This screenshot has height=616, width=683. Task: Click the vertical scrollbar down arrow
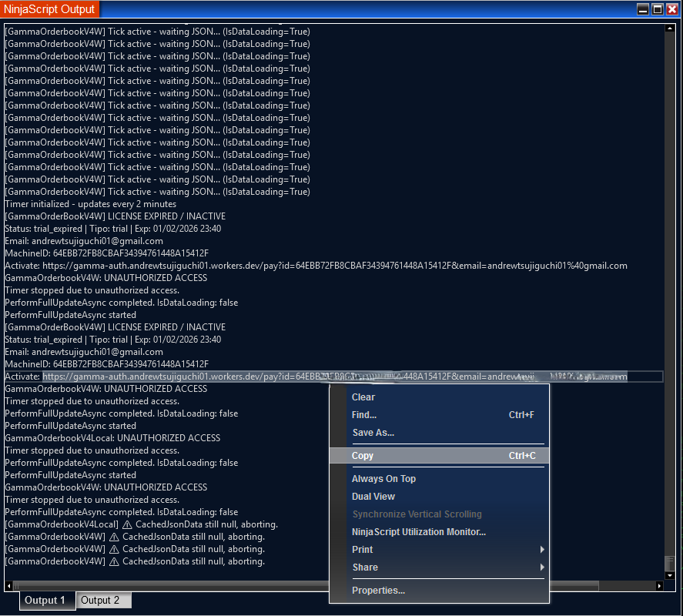(x=669, y=576)
